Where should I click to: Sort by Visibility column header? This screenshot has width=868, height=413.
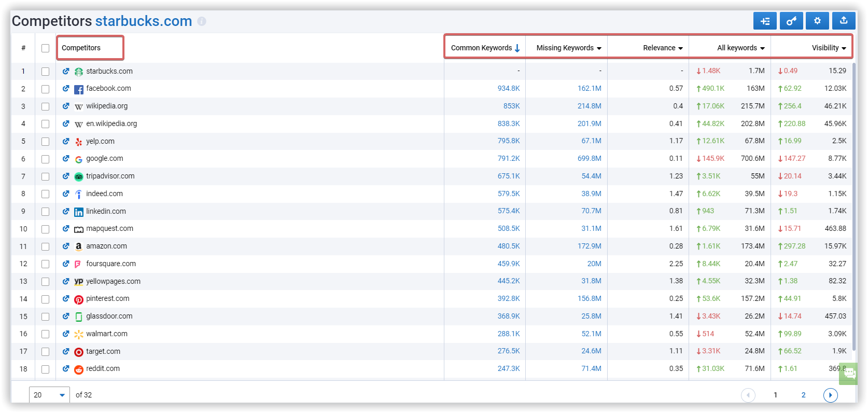[829, 48]
